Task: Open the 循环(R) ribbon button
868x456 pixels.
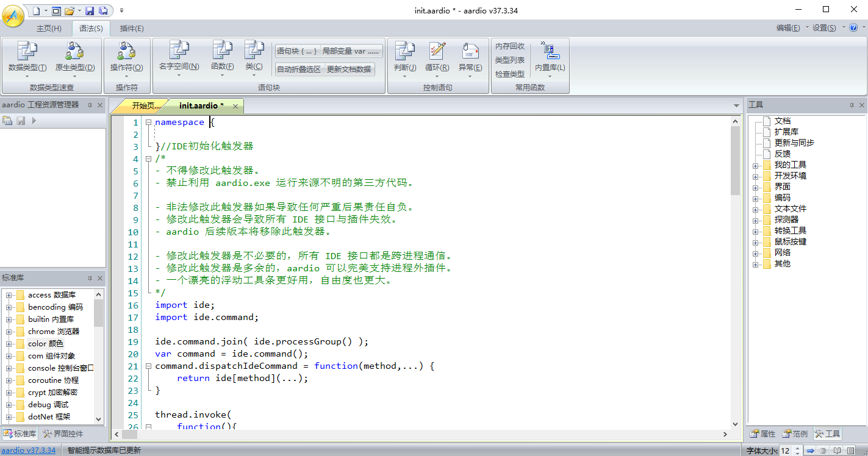Action: pyautogui.click(x=437, y=60)
